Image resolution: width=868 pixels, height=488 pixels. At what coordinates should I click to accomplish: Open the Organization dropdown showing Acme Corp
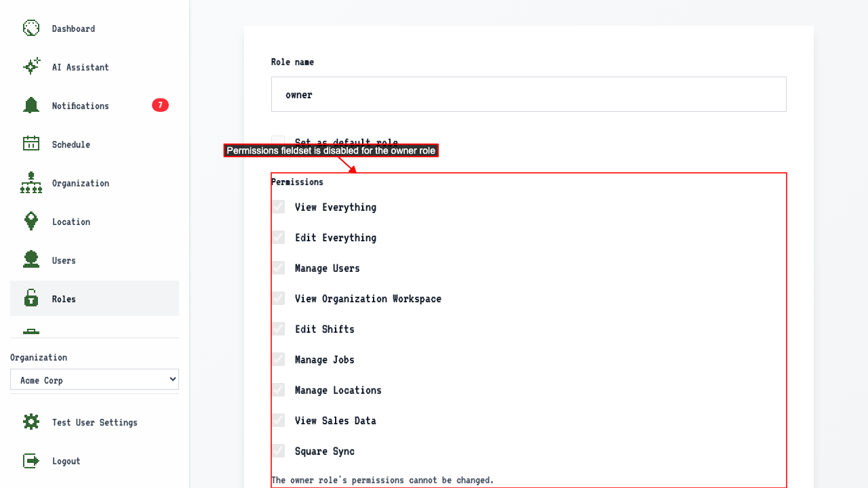[94, 380]
